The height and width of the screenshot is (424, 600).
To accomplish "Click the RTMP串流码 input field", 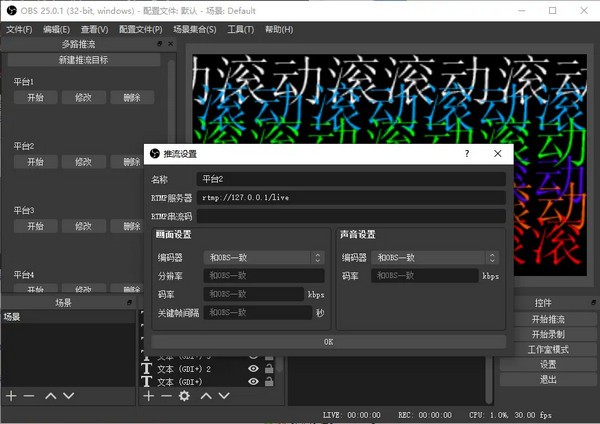I will (x=350, y=215).
